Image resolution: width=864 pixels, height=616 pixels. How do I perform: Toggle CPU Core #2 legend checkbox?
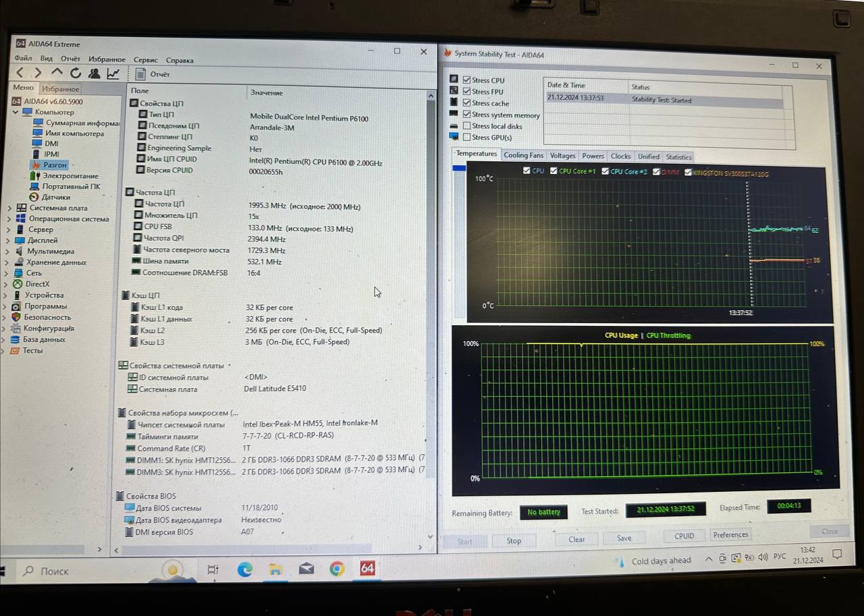605,172
